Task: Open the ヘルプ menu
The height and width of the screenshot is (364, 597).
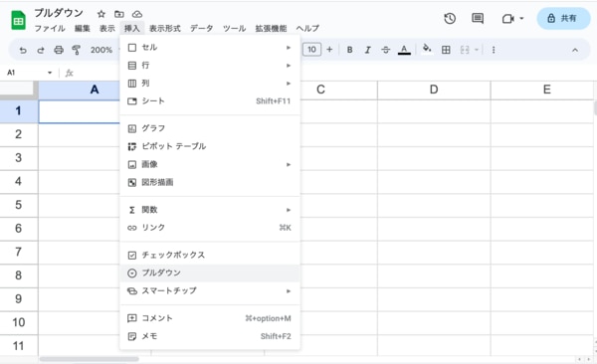Action: click(x=307, y=28)
